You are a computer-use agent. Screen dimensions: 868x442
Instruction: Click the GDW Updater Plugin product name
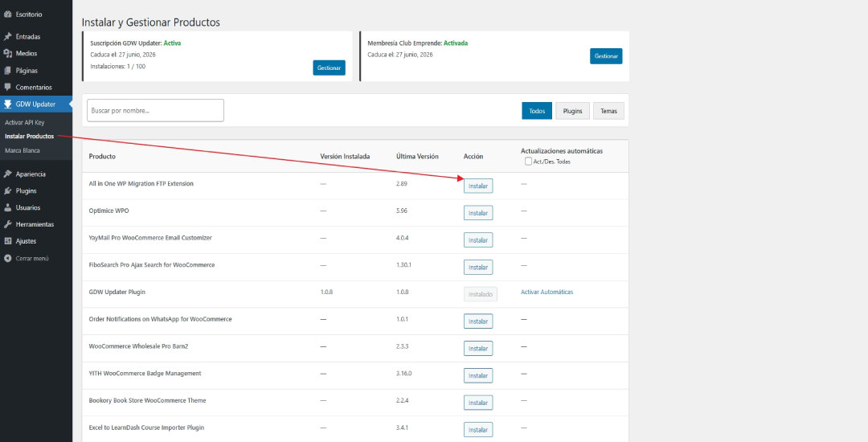(117, 292)
